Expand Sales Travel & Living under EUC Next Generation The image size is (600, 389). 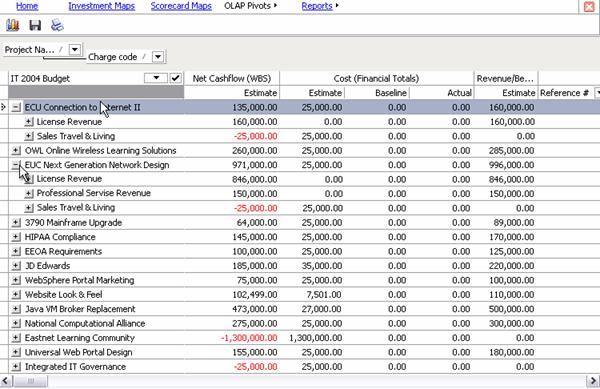[x=29, y=208]
